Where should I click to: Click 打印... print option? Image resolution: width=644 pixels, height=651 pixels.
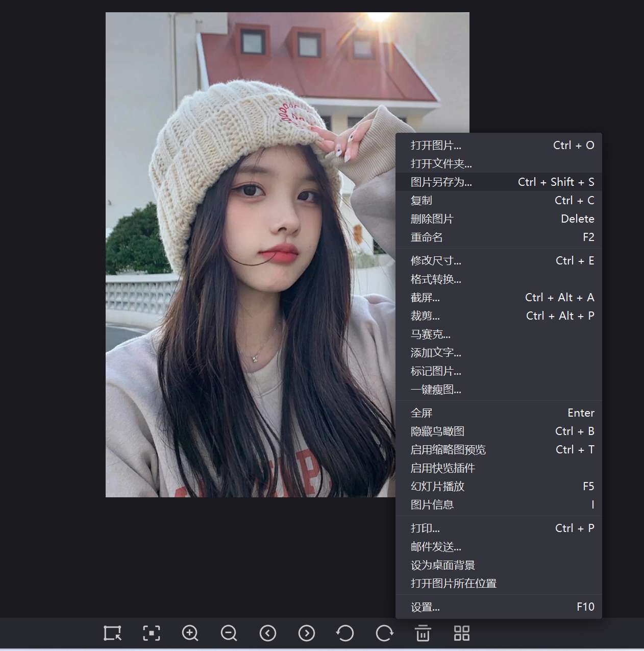(x=499, y=528)
